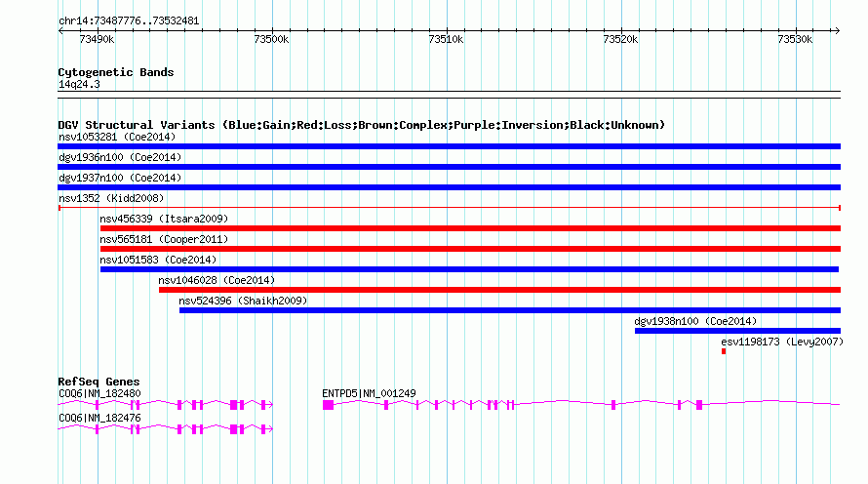Click the left arrowhead of the ruler
This screenshot has width=868, height=484.
[60, 31]
